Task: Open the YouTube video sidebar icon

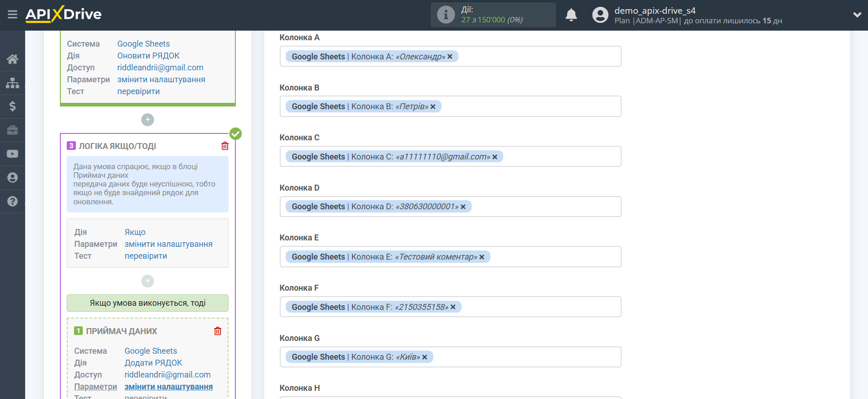Action: click(x=12, y=154)
